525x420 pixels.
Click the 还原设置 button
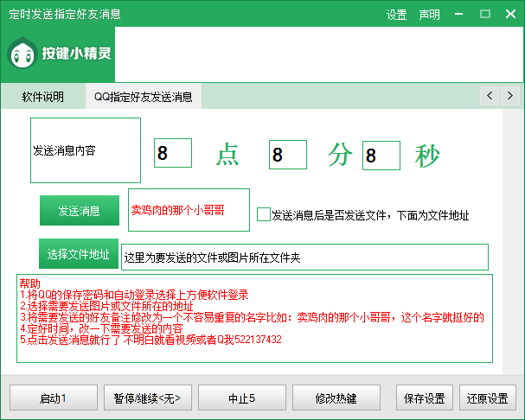point(488,398)
